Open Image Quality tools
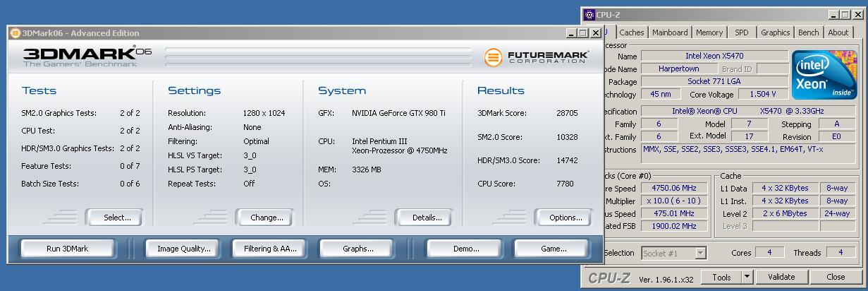 [x=183, y=249]
